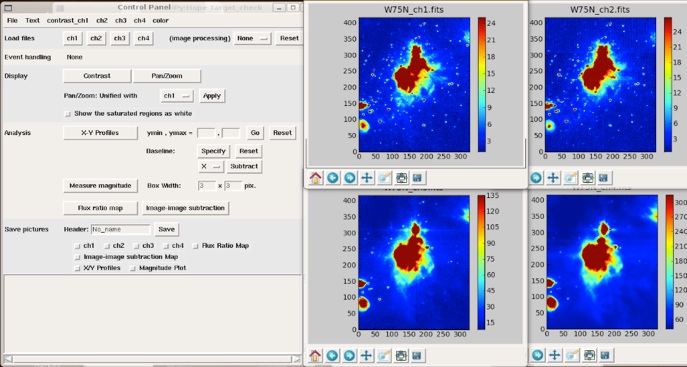Open subplot configuration in bottom-left ch3 toolbar

coord(401,356)
